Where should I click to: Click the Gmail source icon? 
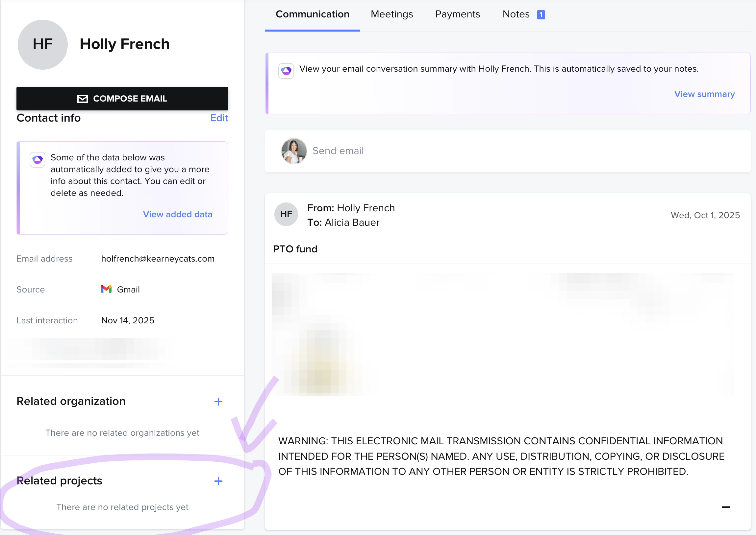tap(106, 289)
